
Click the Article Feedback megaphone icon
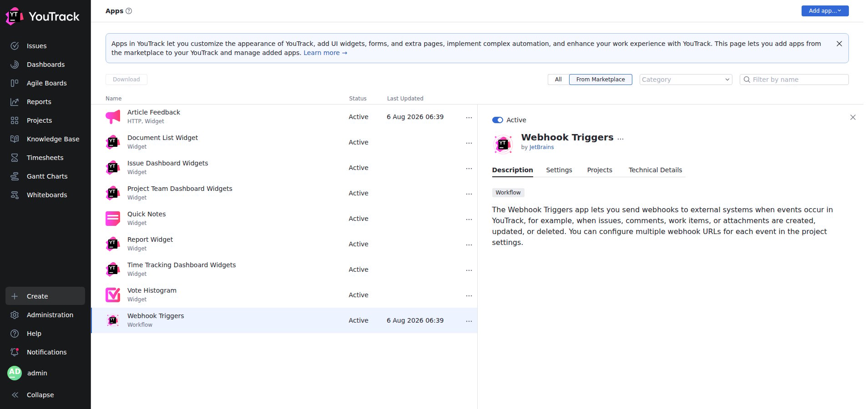coord(113,117)
